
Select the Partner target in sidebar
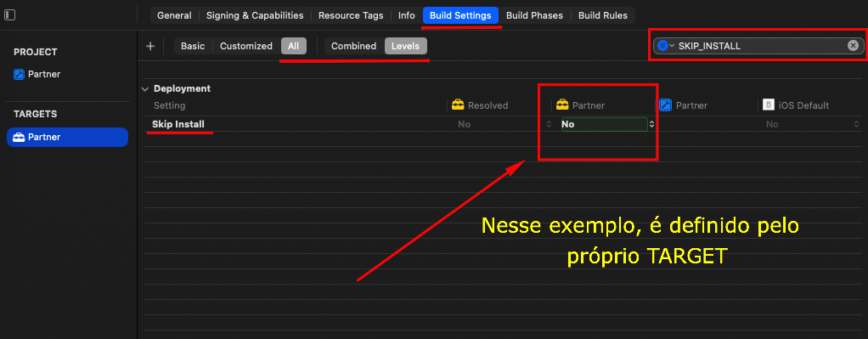pos(68,137)
